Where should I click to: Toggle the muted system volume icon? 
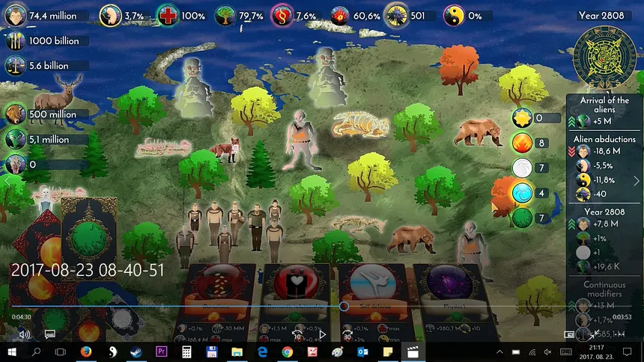(x=547, y=352)
